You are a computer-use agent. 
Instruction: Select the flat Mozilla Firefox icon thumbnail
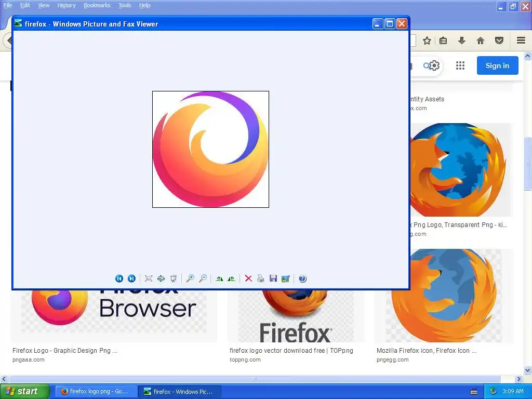tap(444, 296)
